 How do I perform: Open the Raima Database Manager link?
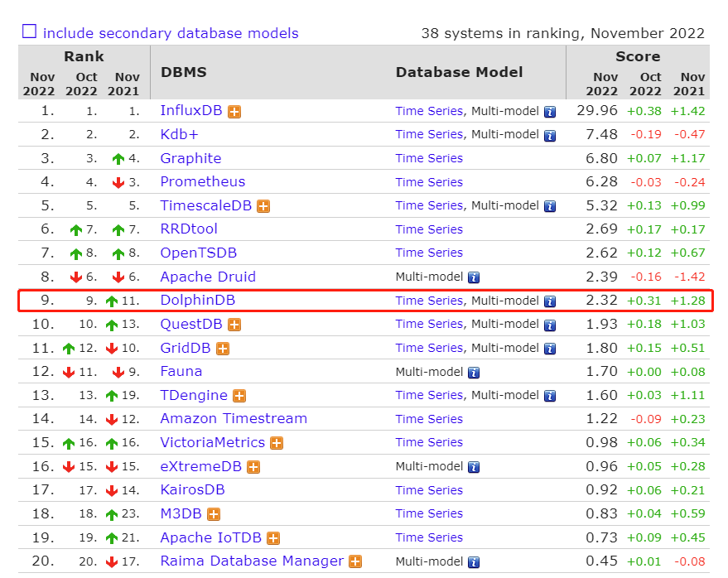tap(252, 561)
